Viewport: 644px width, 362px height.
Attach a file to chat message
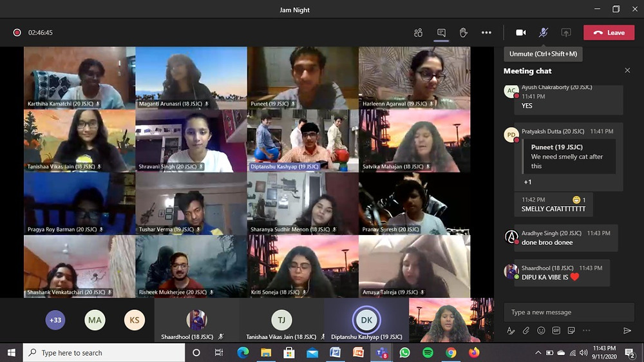(526, 330)
